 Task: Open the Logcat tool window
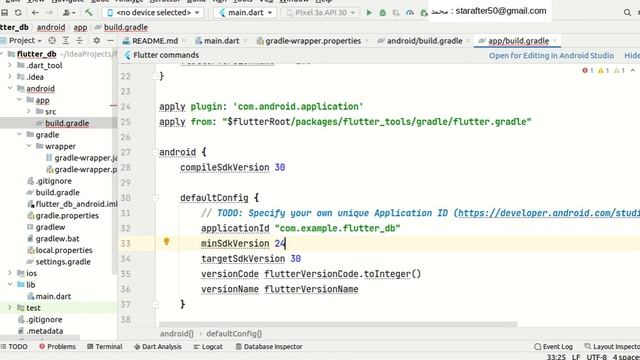pos(208,347)
